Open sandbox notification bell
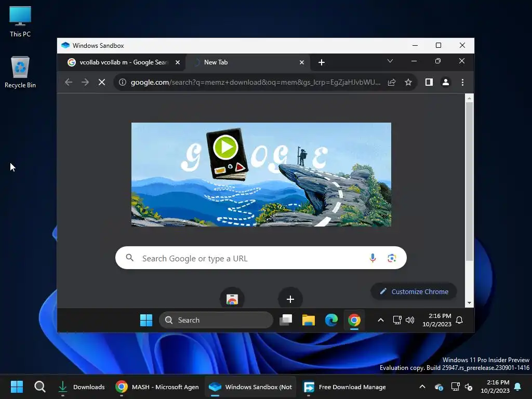Screen dimensions: 532x399 (459, 320)
